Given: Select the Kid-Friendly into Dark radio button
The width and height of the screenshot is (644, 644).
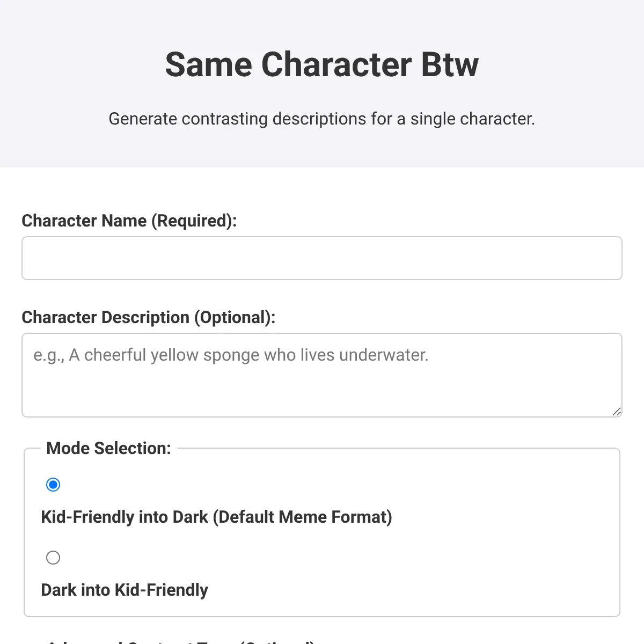Looking at the screenshot, I should pyautogui.click(x=53, y=485).
